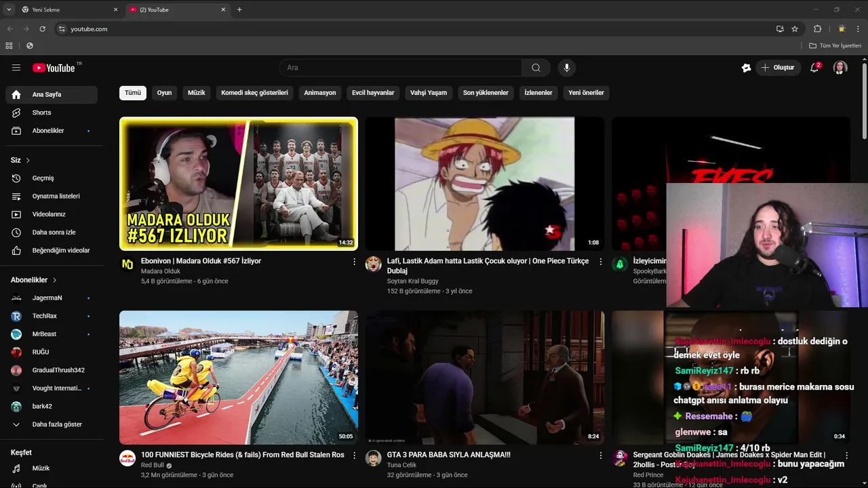Open the account avatar menu
Viewport: 868px width, 488px height.
(840, 68)
